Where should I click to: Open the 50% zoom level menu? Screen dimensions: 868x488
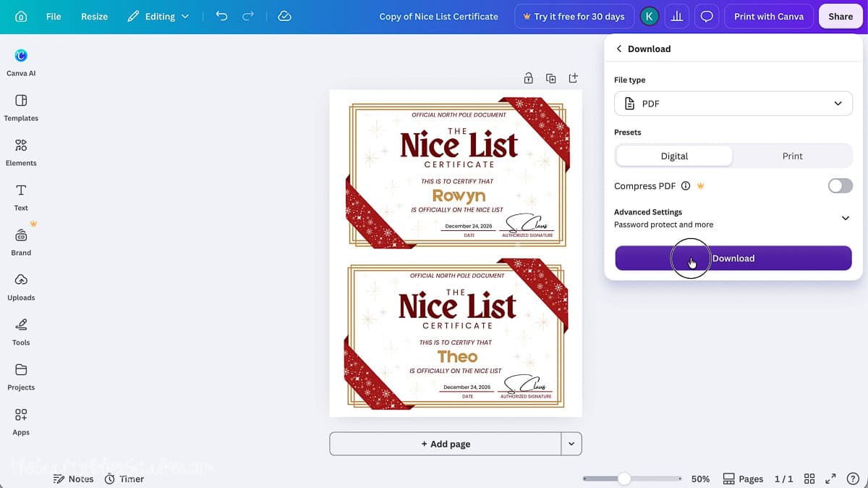point(700,479)
